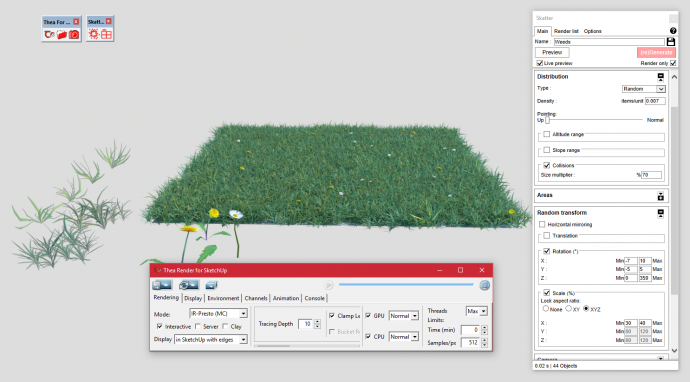The height and width of the screenshot is (382, 690).
Task: Click the Preview button
Action: point(552,52)
